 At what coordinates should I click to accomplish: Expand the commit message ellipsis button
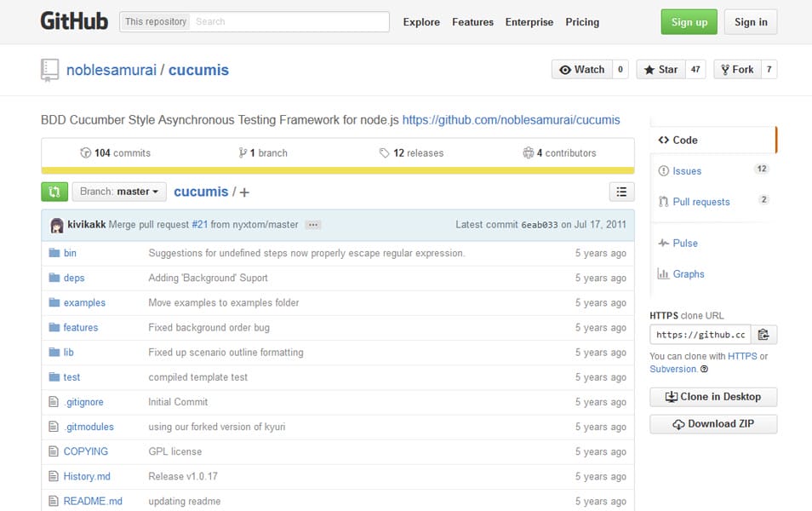pos(313,225)
